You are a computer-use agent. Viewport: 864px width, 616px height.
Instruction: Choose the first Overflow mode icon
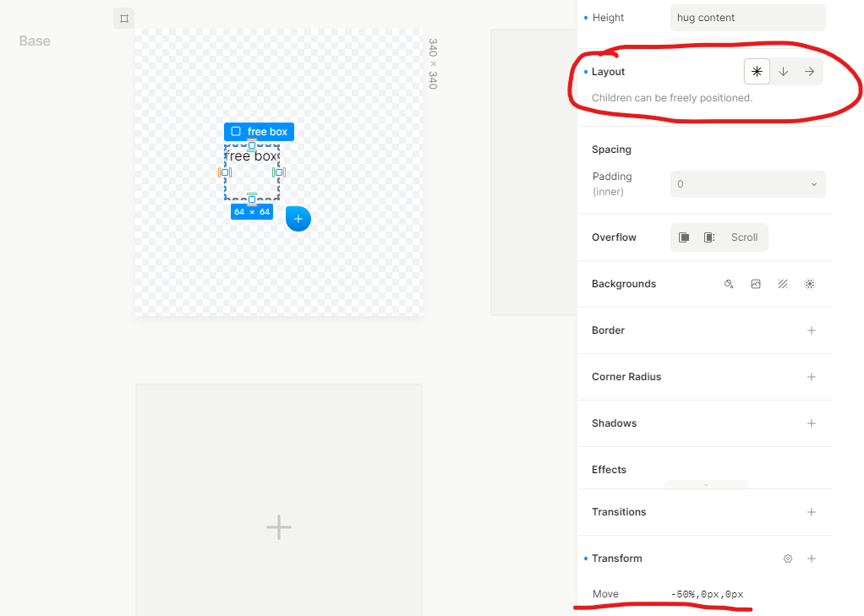[684, 237]
